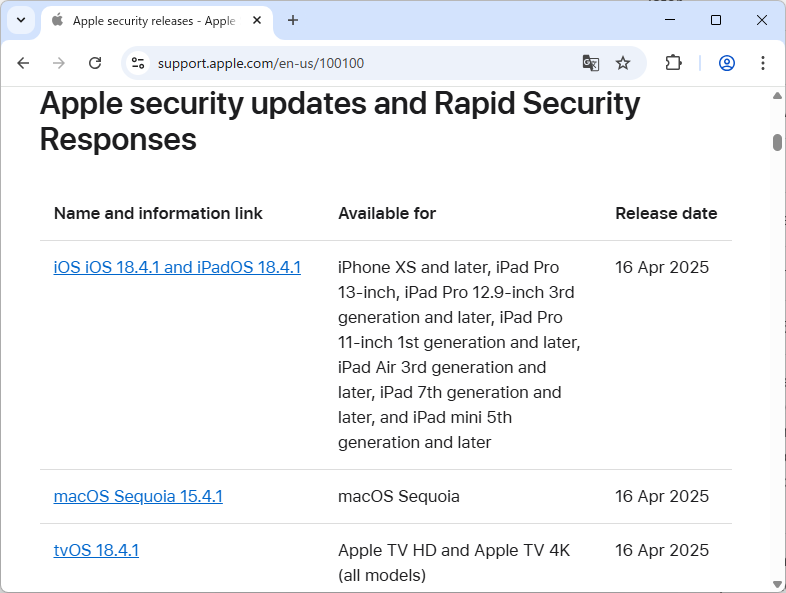Open the tvOS 18.4.1 link
786x593 pixels.
[x=96, y=550]
